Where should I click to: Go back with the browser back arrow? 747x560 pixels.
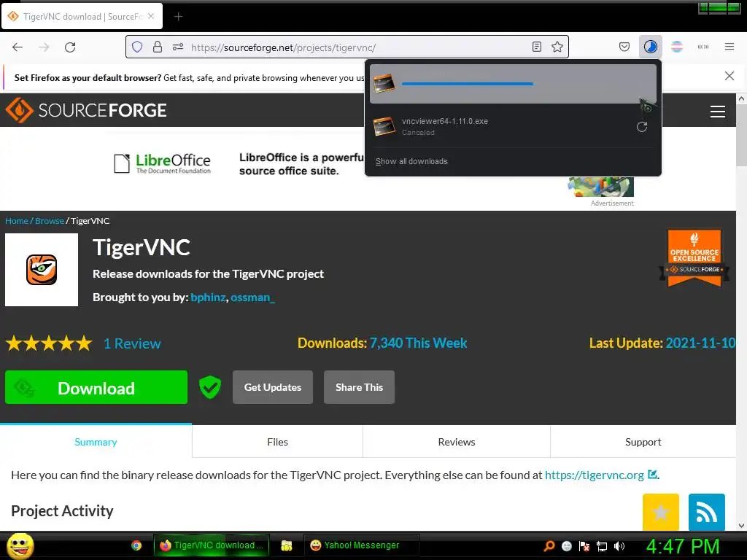click(x=18, y=47)
